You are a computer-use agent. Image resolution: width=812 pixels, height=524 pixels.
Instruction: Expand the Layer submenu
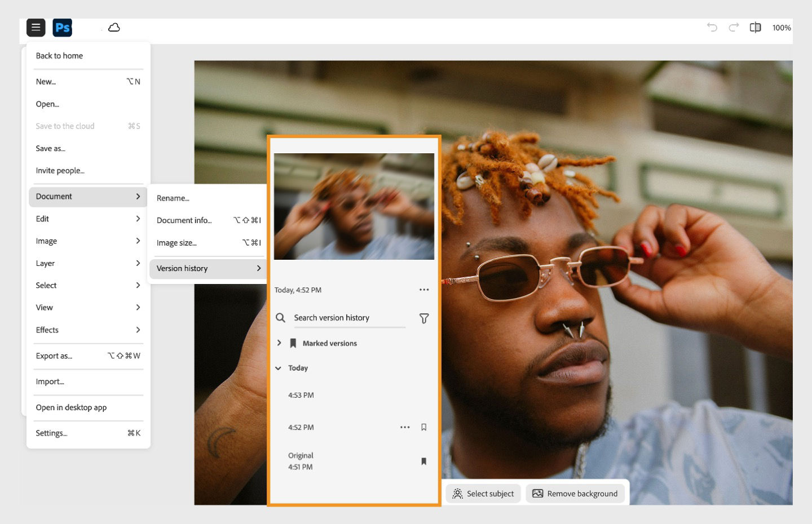(x=89, y=264)
